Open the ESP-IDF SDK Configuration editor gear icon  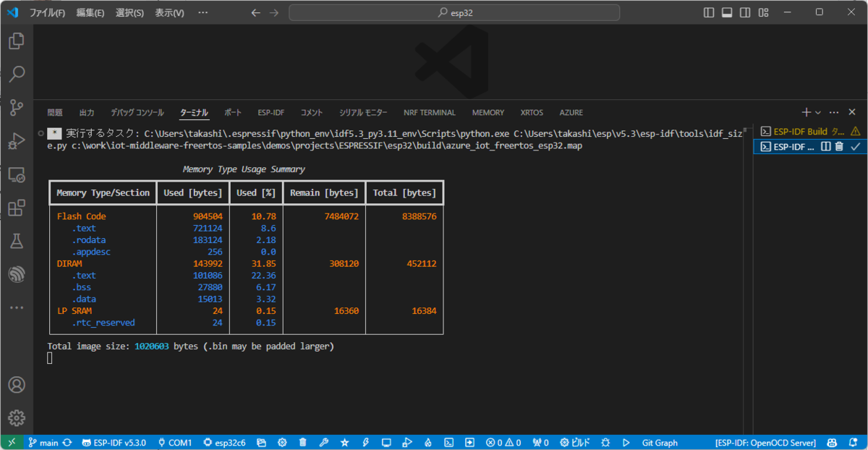pos(281,442)
